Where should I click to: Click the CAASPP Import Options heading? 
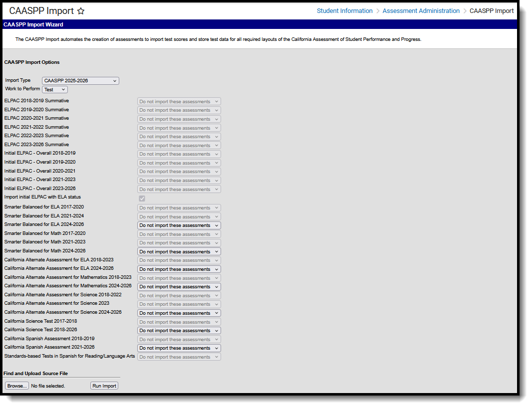[32, 62]
